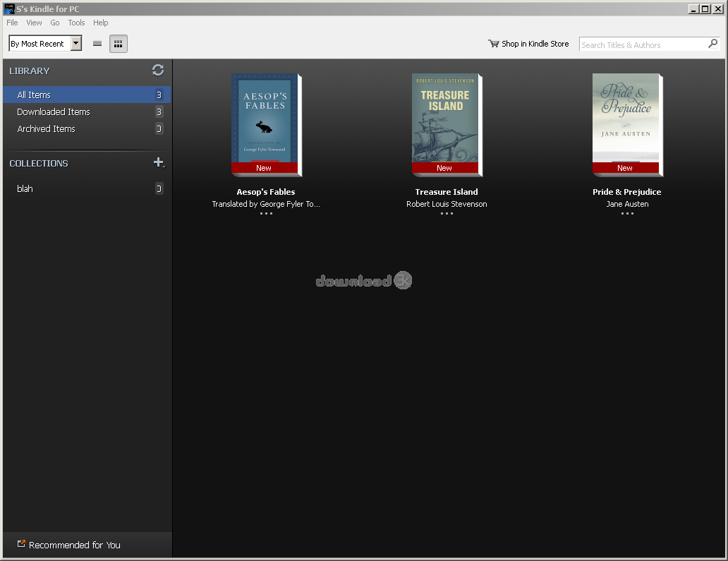Open the blah collection
The height and width of the screenshot is (561, 728).
pyautogui.click(x=87, y=188)
